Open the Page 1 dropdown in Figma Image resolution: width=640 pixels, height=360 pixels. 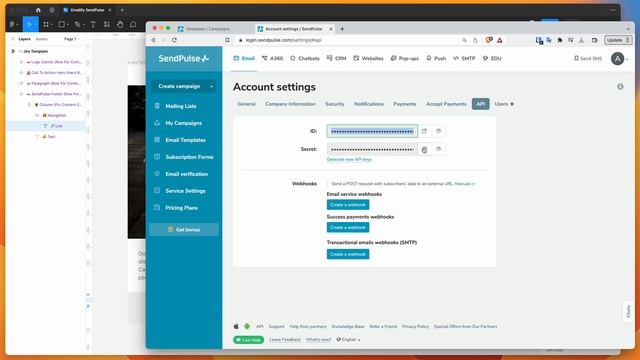click(71, 39)
